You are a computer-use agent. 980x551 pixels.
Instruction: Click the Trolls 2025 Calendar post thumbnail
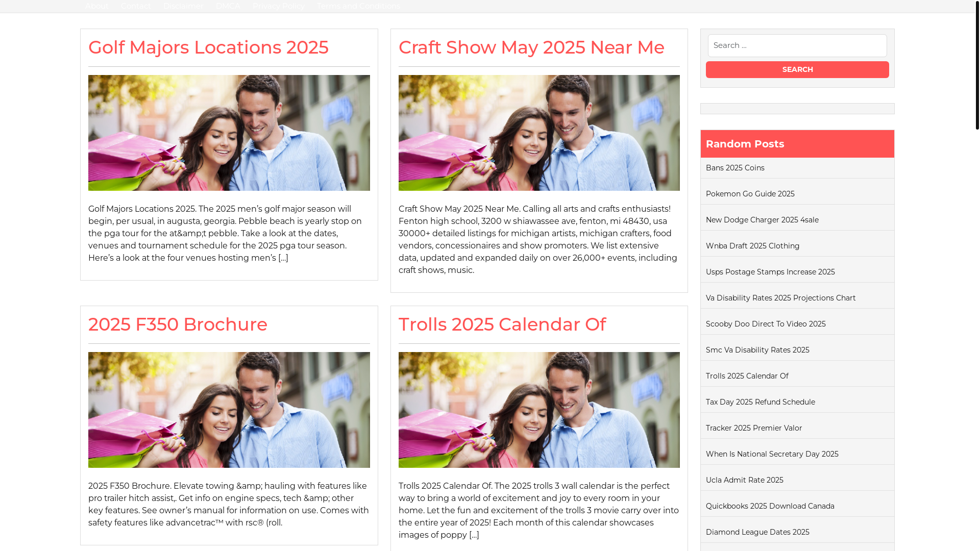539,410
